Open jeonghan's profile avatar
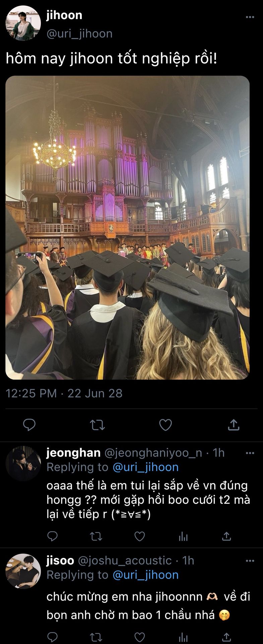Screen dimensions: 263x644 click(x=23, y=463)
